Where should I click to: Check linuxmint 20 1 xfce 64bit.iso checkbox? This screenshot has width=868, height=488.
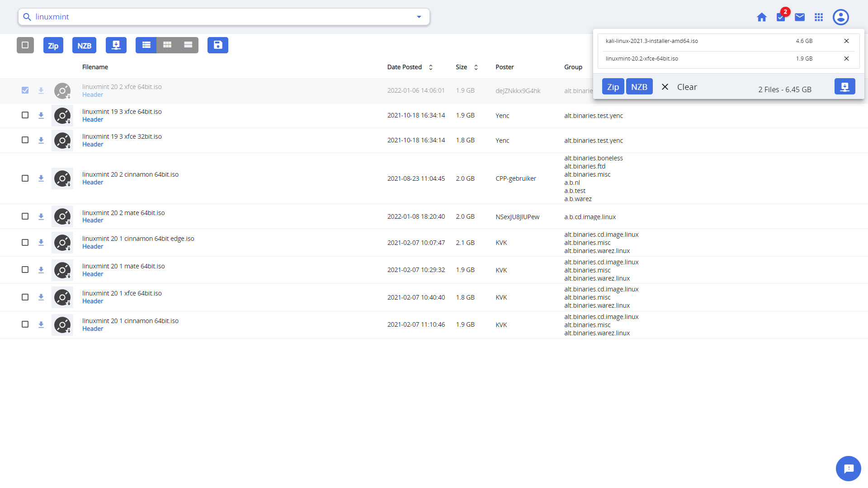(25, 297)
